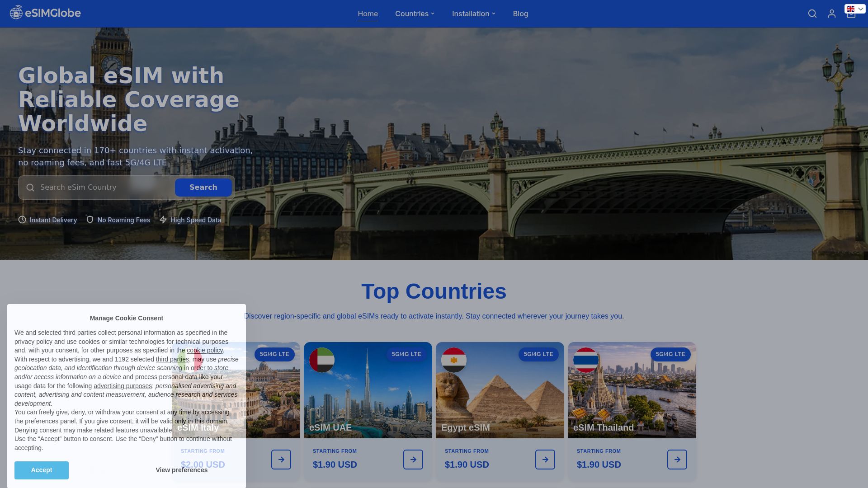Image resolution: width=868 pixels, height=488 pixels.
Task: Click 5G/4G LTE badge on Thailand card
Action: (x=670, y=354)
